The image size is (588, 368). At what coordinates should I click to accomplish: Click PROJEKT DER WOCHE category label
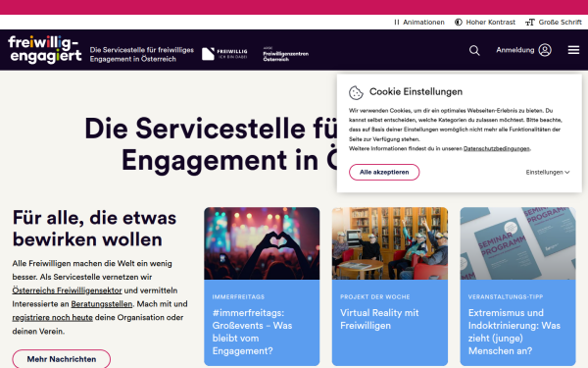[375, 296]
